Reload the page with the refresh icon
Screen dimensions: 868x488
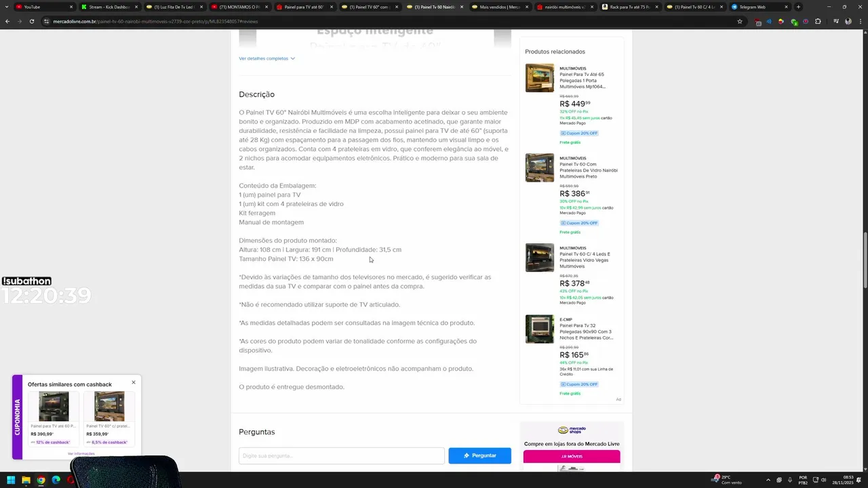[32, 21]
